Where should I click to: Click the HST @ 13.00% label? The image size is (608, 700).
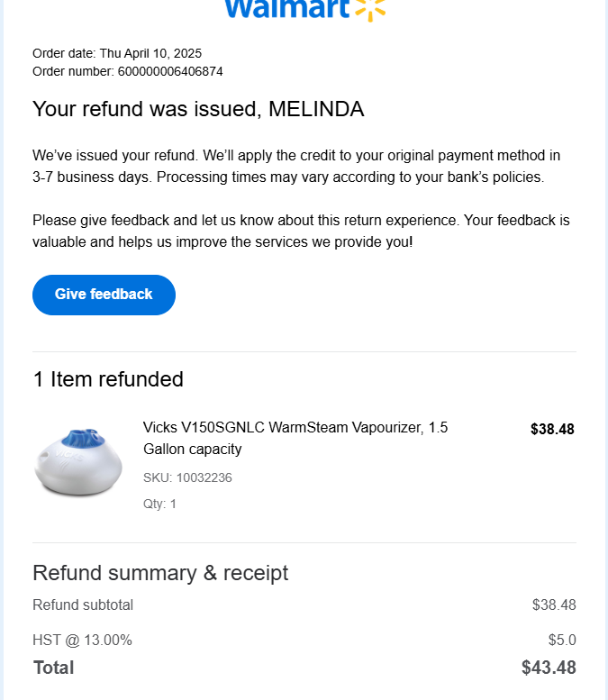click(83, 641)
